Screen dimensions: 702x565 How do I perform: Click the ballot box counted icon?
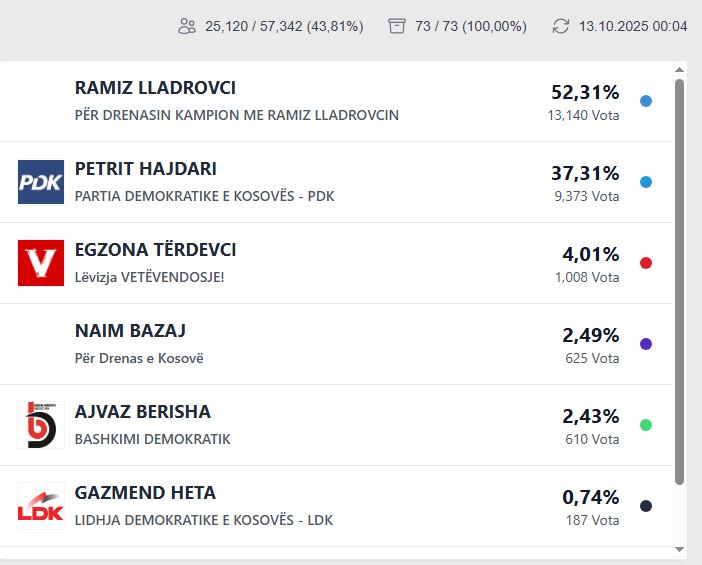tap(397, 26)
